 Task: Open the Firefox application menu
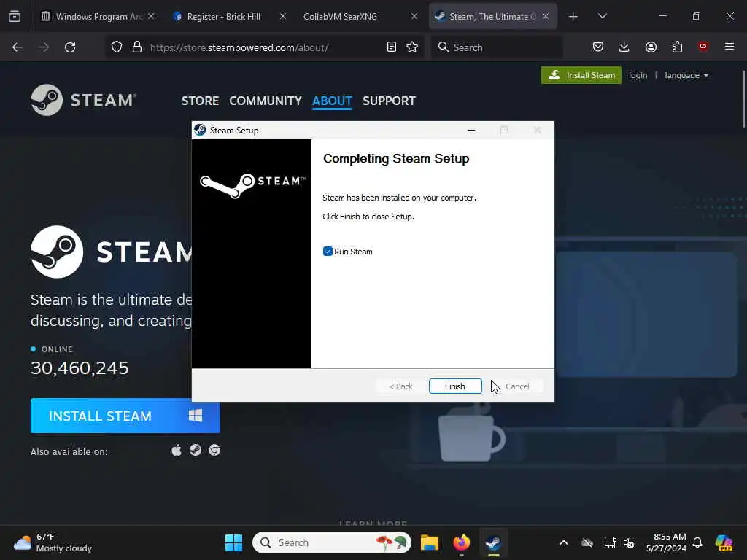[729, 47]
